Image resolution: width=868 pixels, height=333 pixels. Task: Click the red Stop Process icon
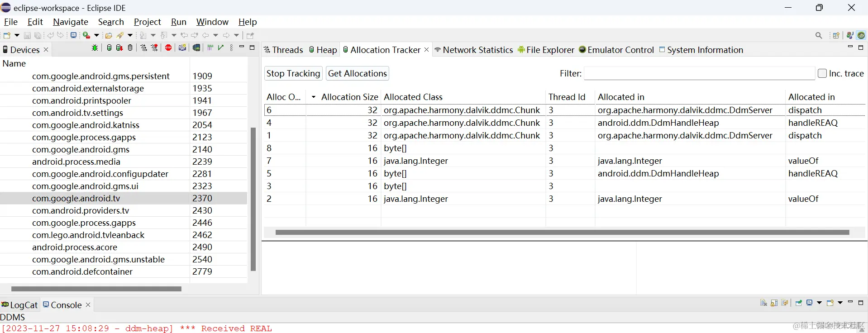tap(168, 48)
